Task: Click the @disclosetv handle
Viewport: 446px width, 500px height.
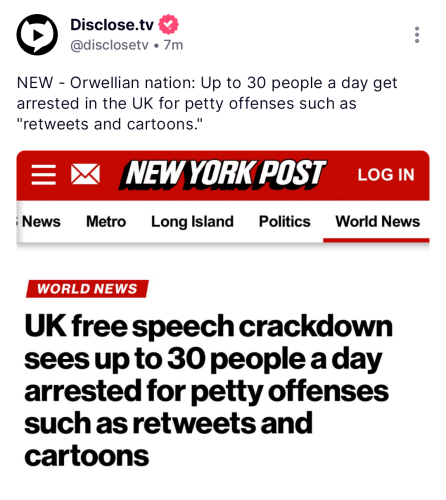Action: tap(109, 45)
